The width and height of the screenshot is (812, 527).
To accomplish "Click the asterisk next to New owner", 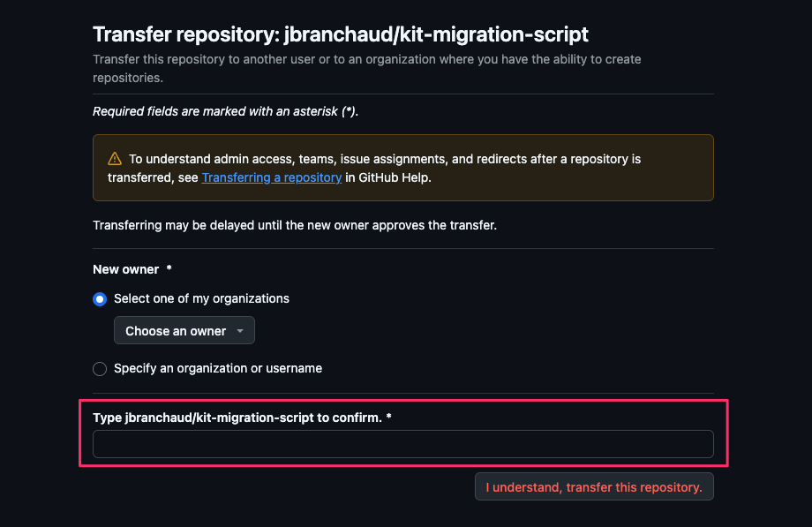I will [x=169, y=268].
